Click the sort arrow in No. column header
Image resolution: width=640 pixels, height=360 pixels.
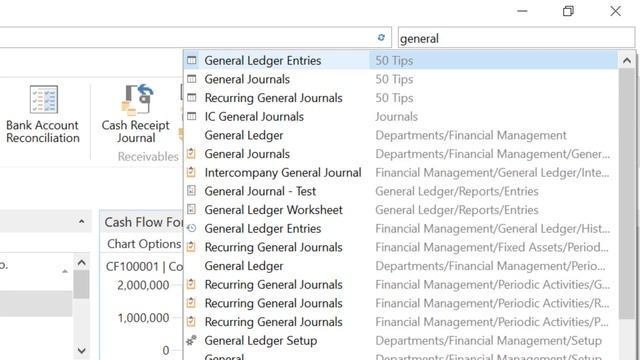click(x=65, y=271)
